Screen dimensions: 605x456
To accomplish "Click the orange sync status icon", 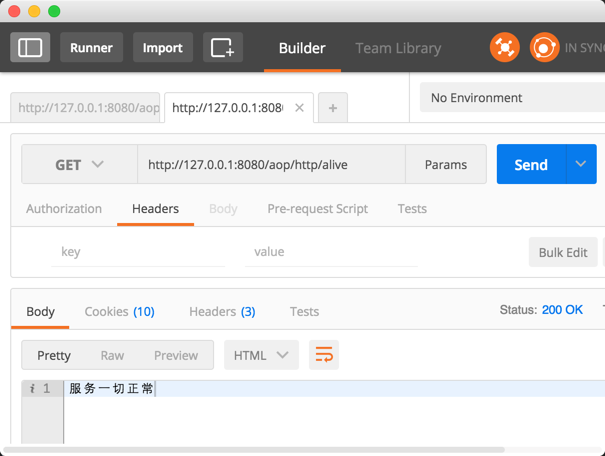I will tap(544, 47).
